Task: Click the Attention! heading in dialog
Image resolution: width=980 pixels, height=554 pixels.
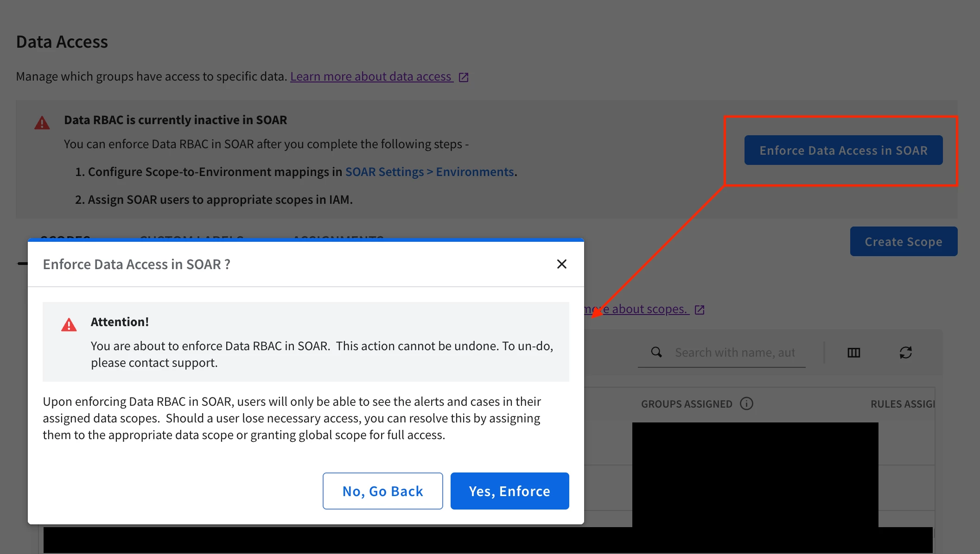Action: (120, 322)
